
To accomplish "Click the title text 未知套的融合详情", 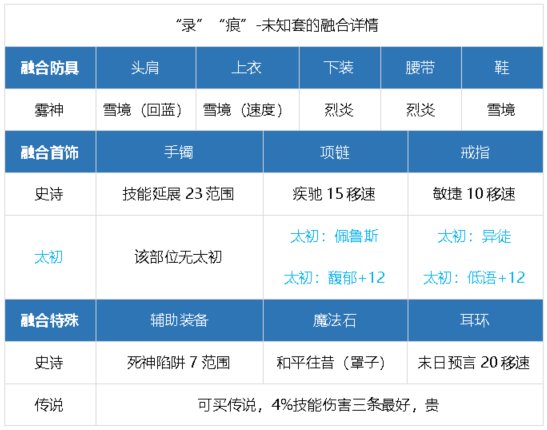I will pos(320,25).
